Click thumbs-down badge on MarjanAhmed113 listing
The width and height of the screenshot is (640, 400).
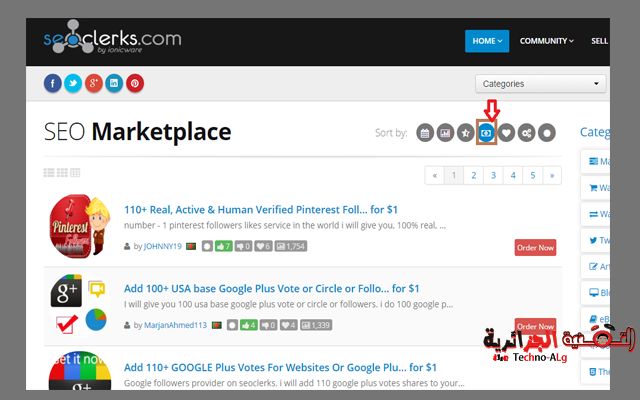(x=269, y=325)
